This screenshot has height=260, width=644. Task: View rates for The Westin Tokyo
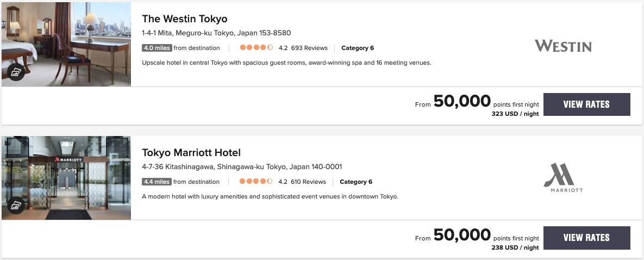point(586,104)
